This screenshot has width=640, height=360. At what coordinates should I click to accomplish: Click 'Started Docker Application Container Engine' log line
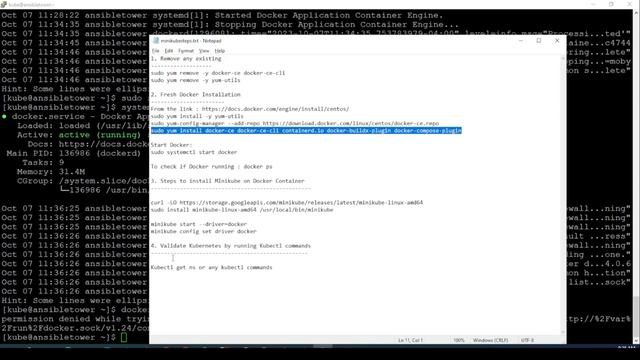point(222,16)
